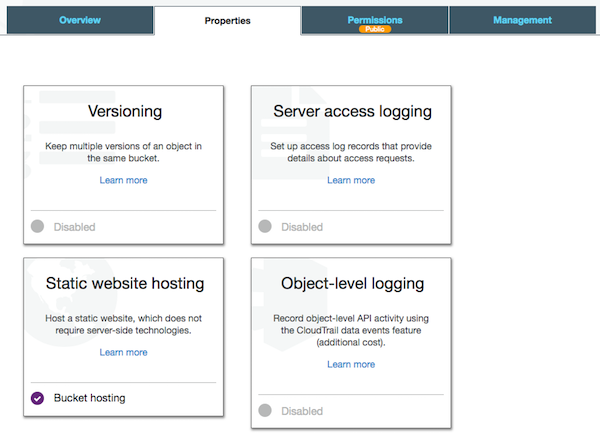Click Disabled text in Object-level logging card
600x435 pixels.
[302, 411]
